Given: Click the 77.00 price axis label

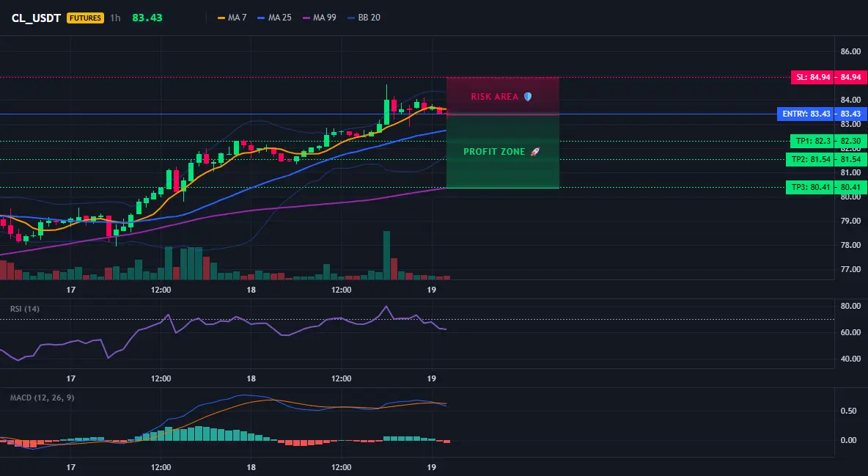Looking at the screenshot, I should (850, 269).
